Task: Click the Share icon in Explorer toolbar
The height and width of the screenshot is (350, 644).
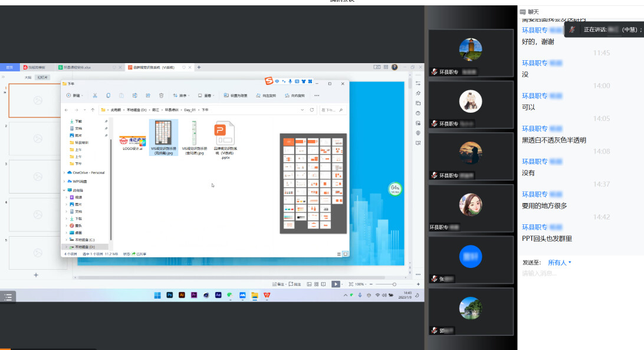Action: [x=147, y=95]
